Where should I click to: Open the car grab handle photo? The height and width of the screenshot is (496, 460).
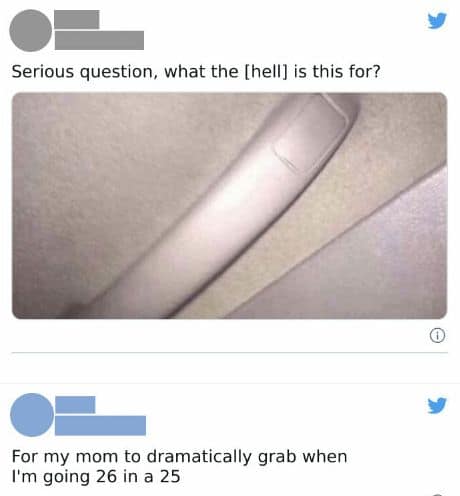tap(229, 206)
